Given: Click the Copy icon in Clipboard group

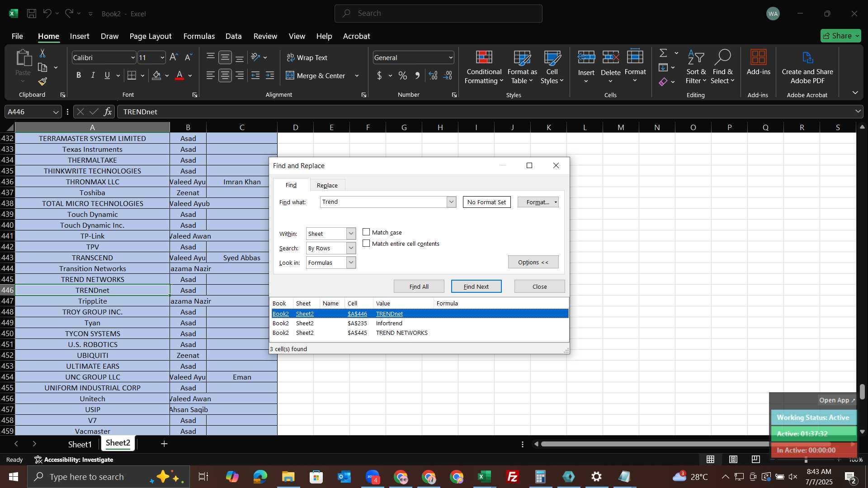Looking at the screenshot, I should click(x=42, y=67).
